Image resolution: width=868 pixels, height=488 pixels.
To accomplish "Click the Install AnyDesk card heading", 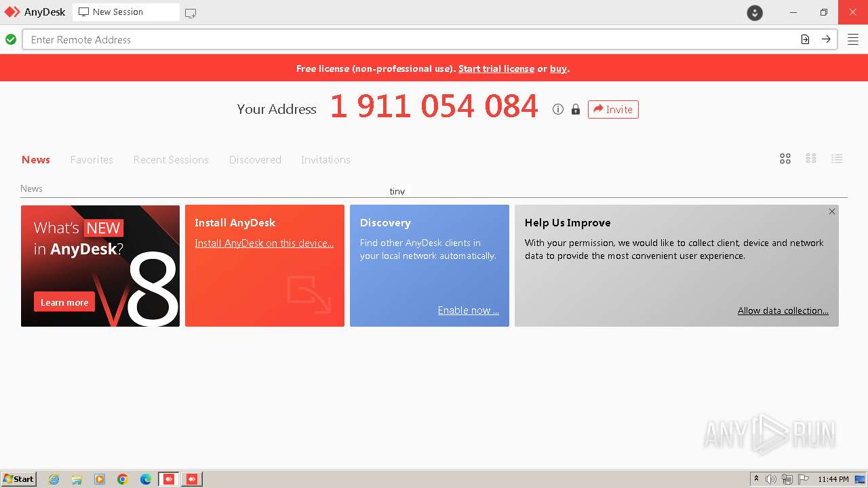I will click(x=235, y=222).
